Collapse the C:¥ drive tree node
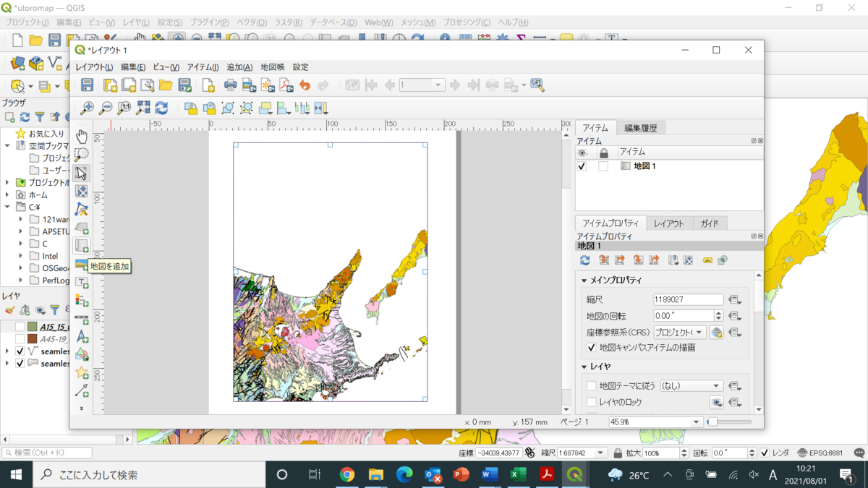This screenshot has height=488, width=868. pos(8,207)
